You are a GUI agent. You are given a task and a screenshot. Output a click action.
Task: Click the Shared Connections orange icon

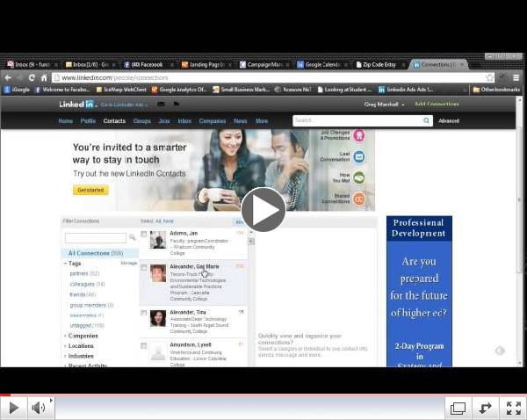[x=359, y=199]
